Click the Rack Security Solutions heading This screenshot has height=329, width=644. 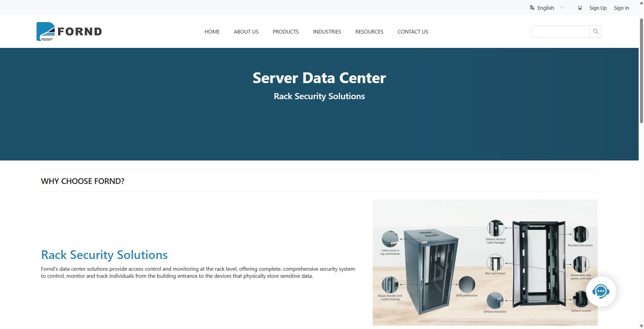[x=104, y=255]
